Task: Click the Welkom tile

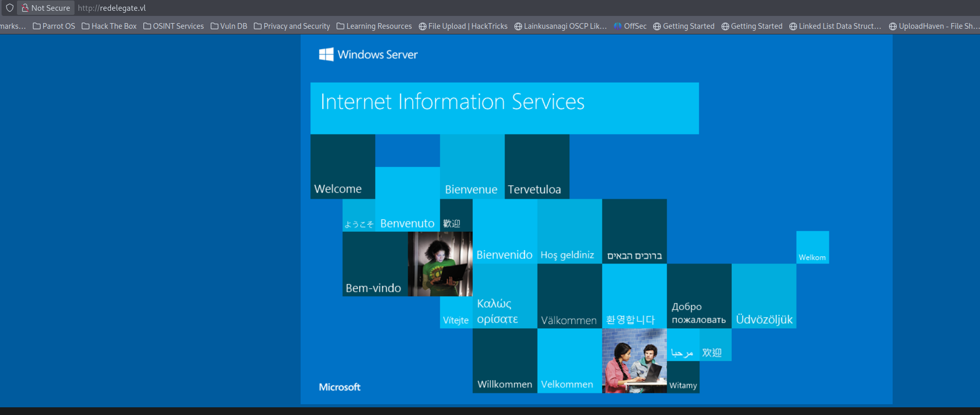Action: [x=812, y=247]
